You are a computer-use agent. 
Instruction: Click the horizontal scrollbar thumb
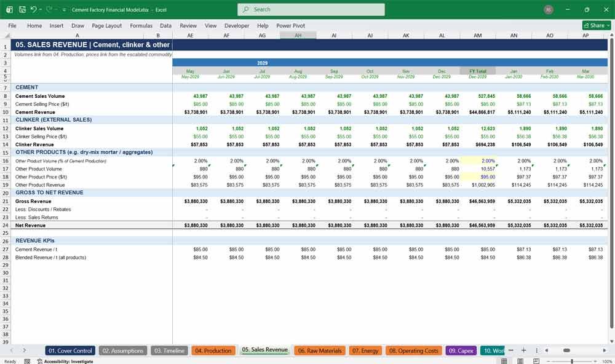click(566, 350)
